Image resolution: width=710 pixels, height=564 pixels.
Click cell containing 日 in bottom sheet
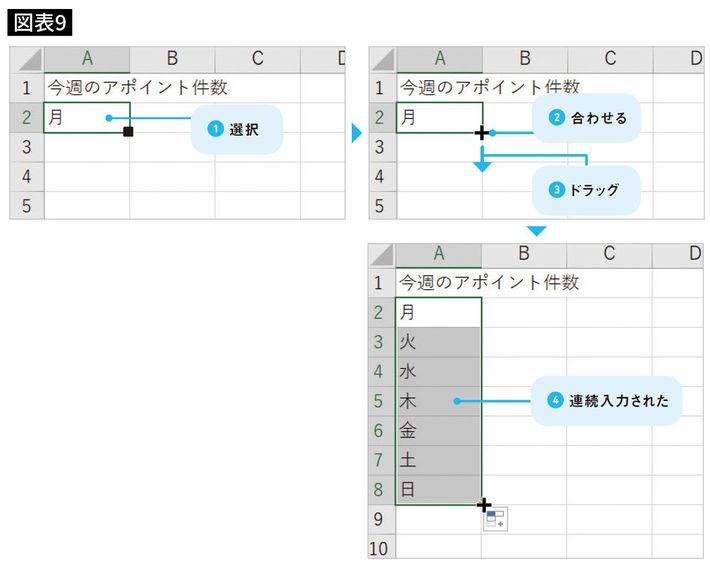[438, 490]
